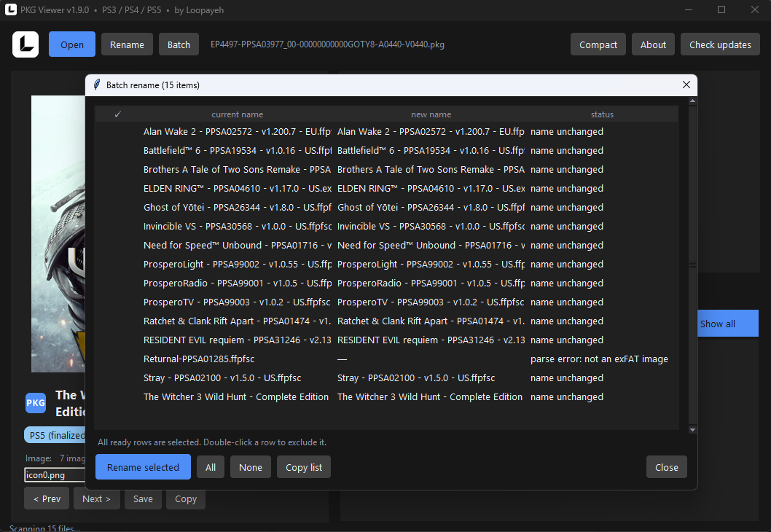Save the current image

pyautogui.click(x=143, y=498)
